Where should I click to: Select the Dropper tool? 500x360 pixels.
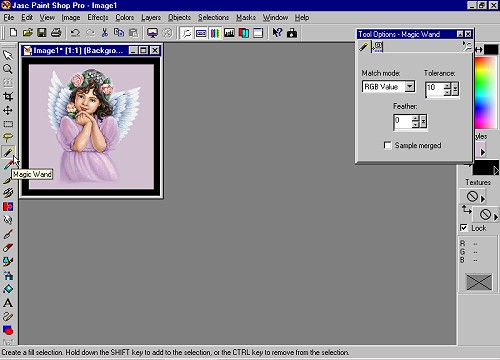(8, 165)
